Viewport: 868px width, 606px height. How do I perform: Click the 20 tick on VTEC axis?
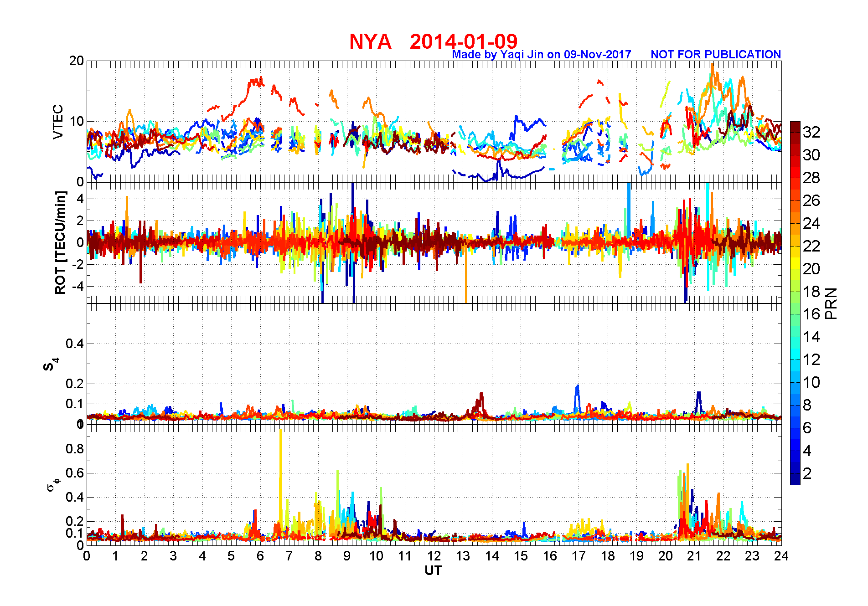[x=77, y=61]
